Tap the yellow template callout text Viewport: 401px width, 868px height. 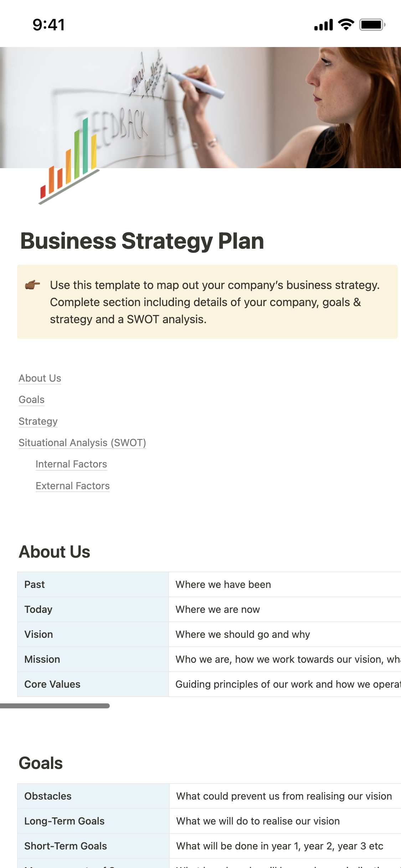(x=215, y=302)
